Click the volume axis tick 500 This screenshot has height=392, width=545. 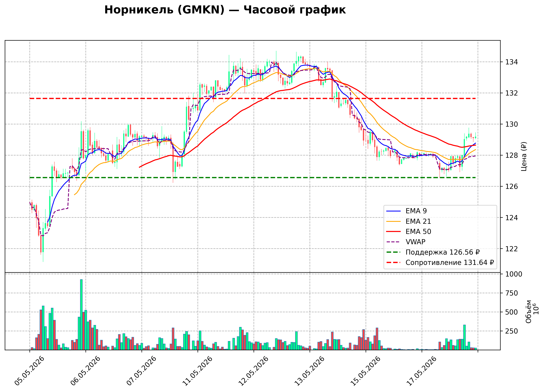pyautogui.click(x=511, y=312)
